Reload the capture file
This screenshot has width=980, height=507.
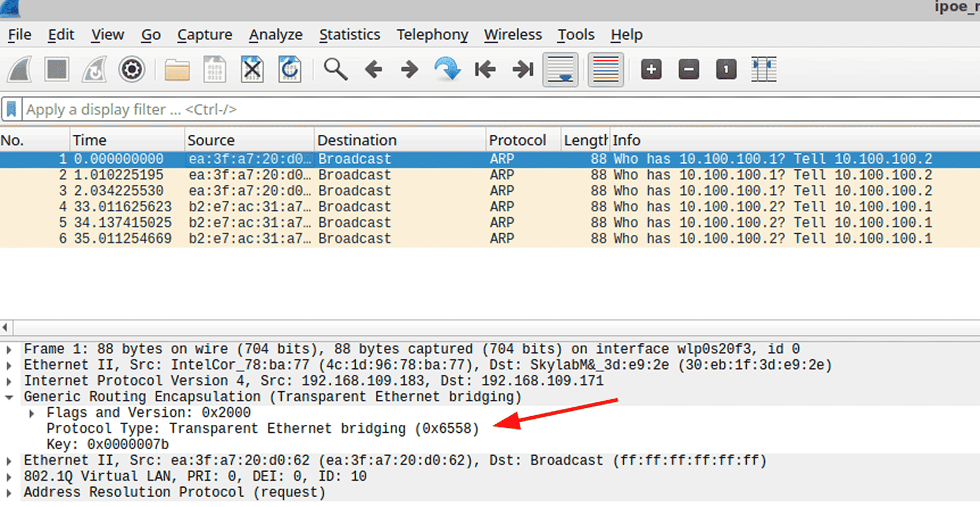tap(290, 69)
